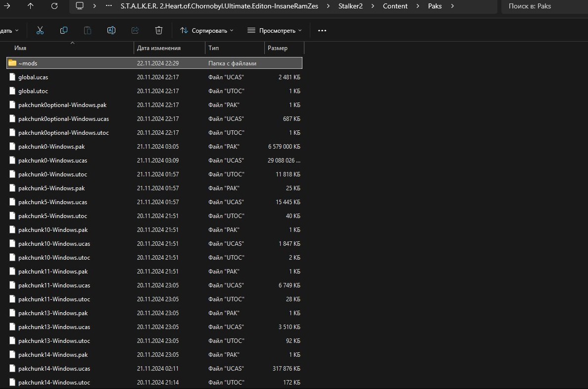588x389 pixels.
Task: Open the Сортировать sort dropdown
Action: pyautogui.click(x=207, y=31)
